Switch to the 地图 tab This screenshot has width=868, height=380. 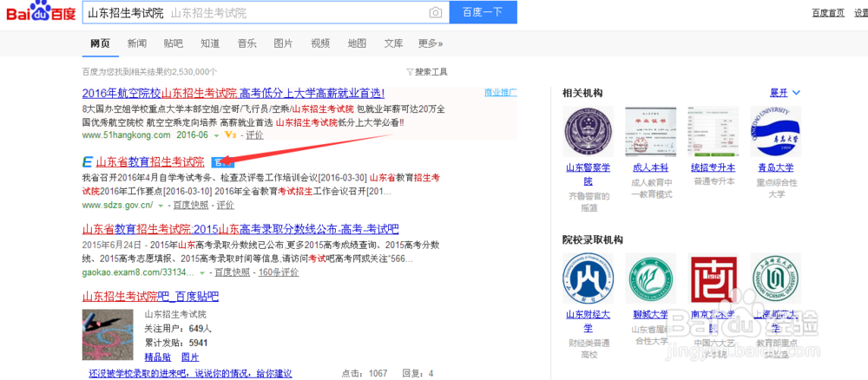click(x=357, y=43)
